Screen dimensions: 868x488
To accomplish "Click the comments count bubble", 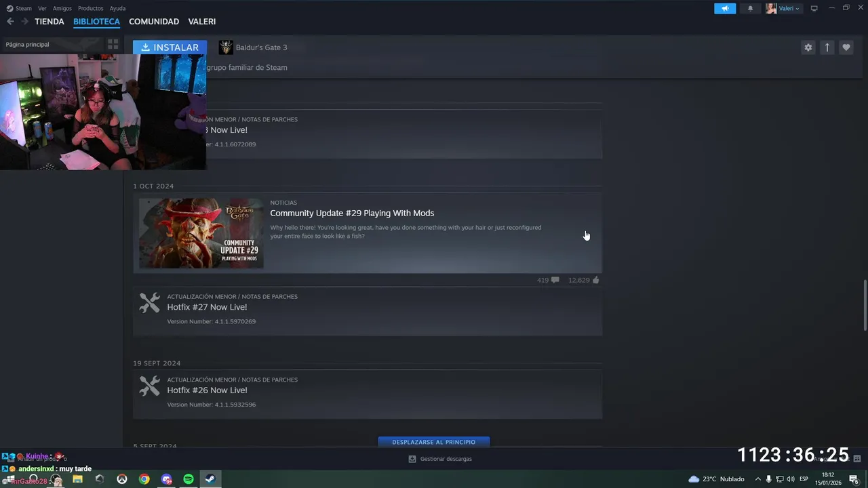I will pyautogui.click(x=548, y=280).
